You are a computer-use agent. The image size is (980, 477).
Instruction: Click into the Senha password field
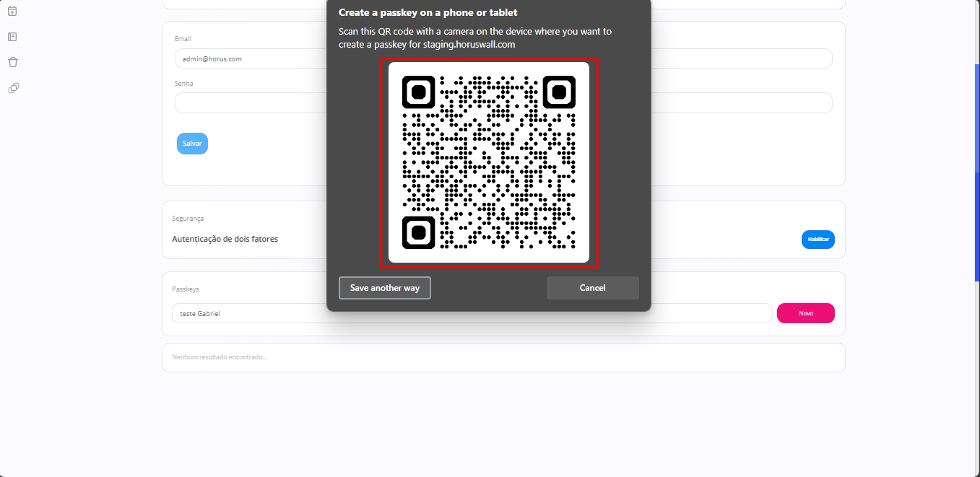246,103
